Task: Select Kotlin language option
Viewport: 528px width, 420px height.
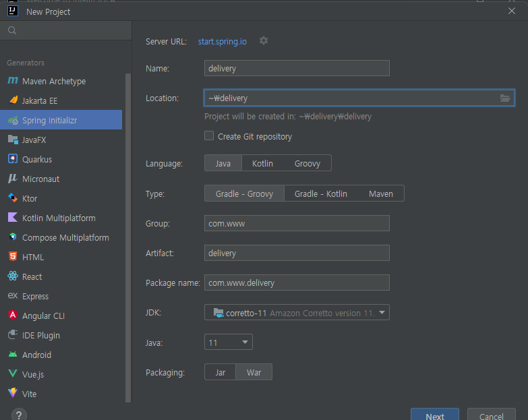Action: pyautogui.click(x=263, y=163)
